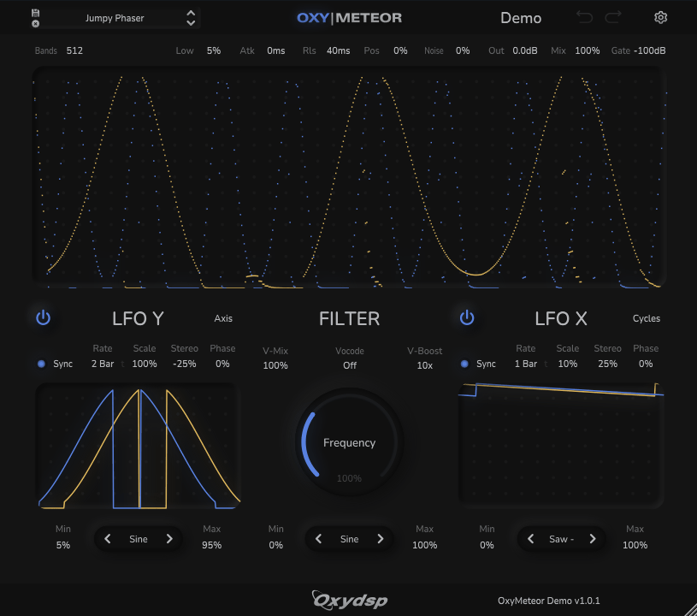The height and width of the screenshot is (616, 697).
Task: Click the triplet 't' toggle beside 2 Bar
Action: [122, 364]
